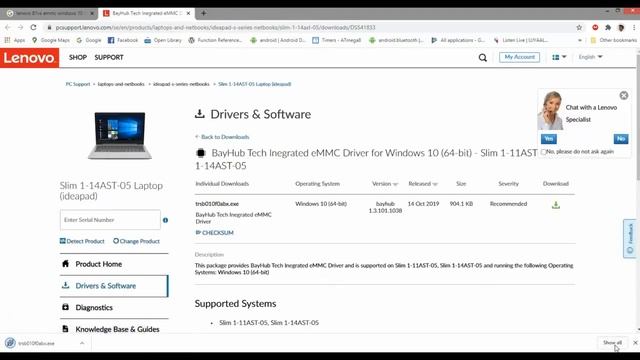Bookmark this page with the star icon

click(579, 27)
